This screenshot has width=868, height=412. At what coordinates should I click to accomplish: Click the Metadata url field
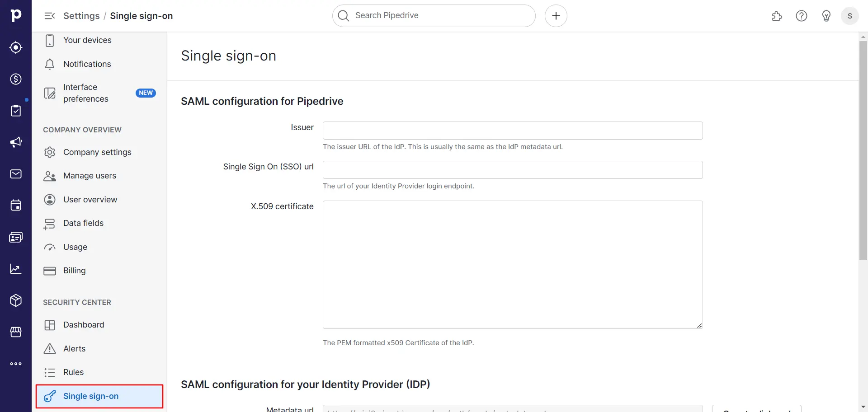pos(513,409)
